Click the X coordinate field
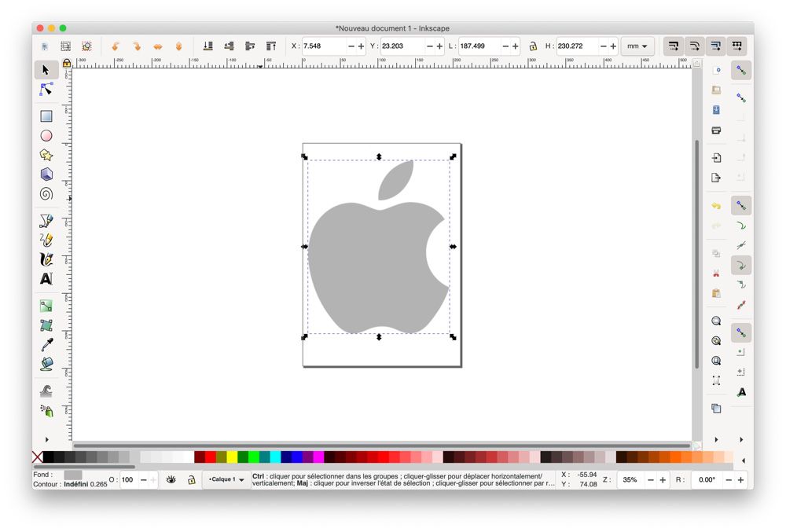 pos(324,46)
